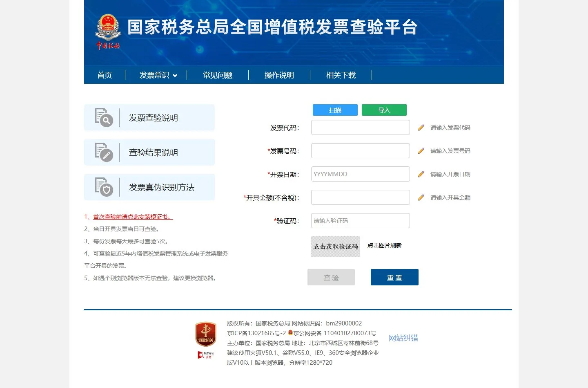The image size is (588, 388).
Task: Open 发票查验说明 panel link
Action: [149, 118]
